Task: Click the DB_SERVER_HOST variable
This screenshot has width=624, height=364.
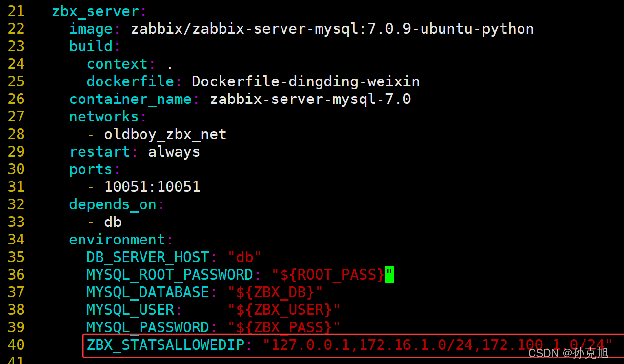Action: pos(148,257)
